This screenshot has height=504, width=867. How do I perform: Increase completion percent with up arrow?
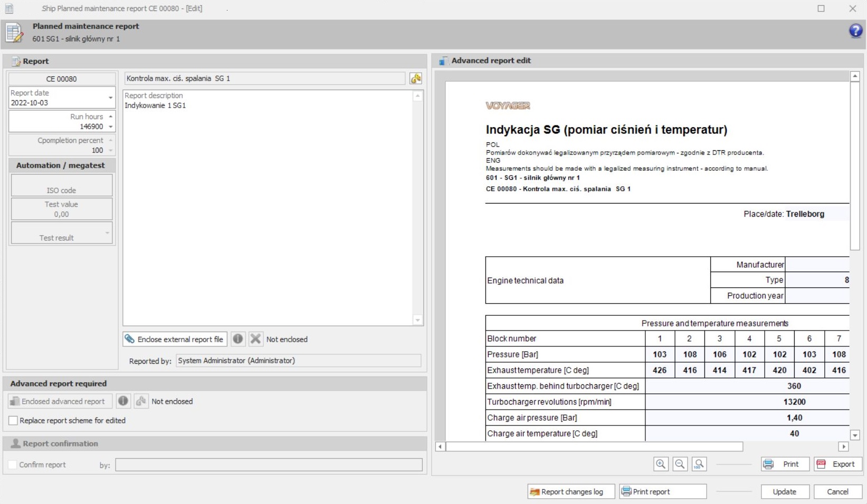(x=110, y=140)
